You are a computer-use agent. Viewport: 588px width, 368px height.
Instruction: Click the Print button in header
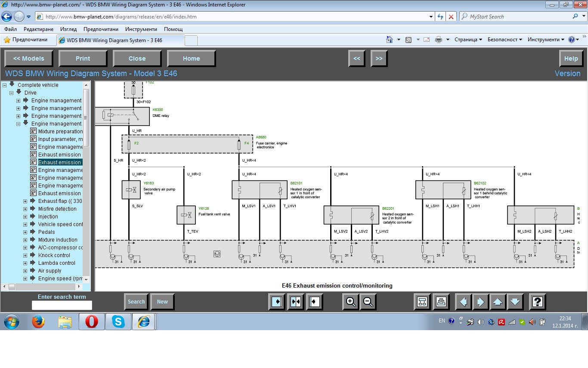tap(83, 58)
